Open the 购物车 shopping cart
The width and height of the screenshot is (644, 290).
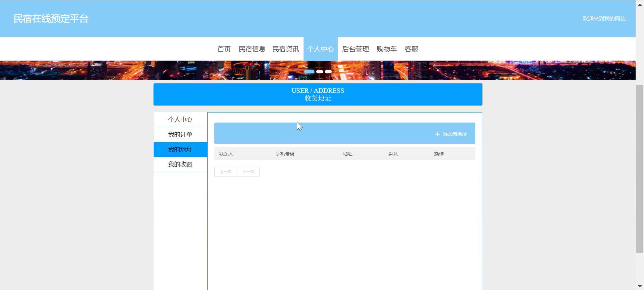(386, 49)
